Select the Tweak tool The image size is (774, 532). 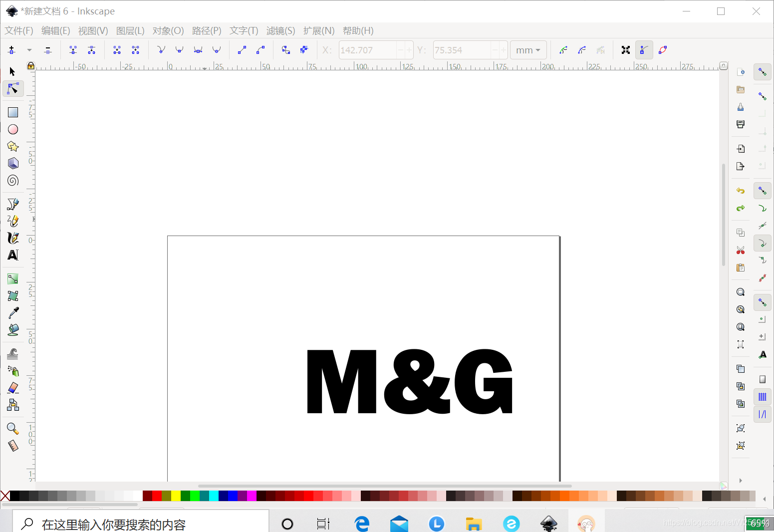point(13,354)
